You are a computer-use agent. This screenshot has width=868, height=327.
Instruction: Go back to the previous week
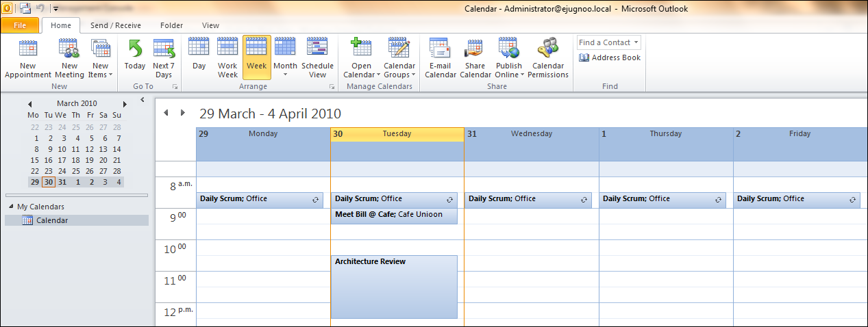tap(166, 113)
